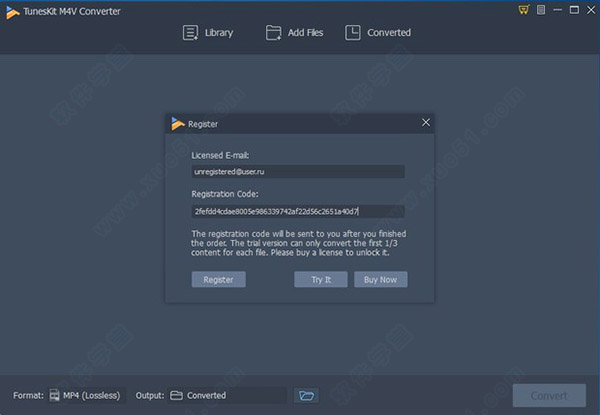Click the shopping cart purchase icon
This screenshot has width=600, height=415.
tap(525, 10)
